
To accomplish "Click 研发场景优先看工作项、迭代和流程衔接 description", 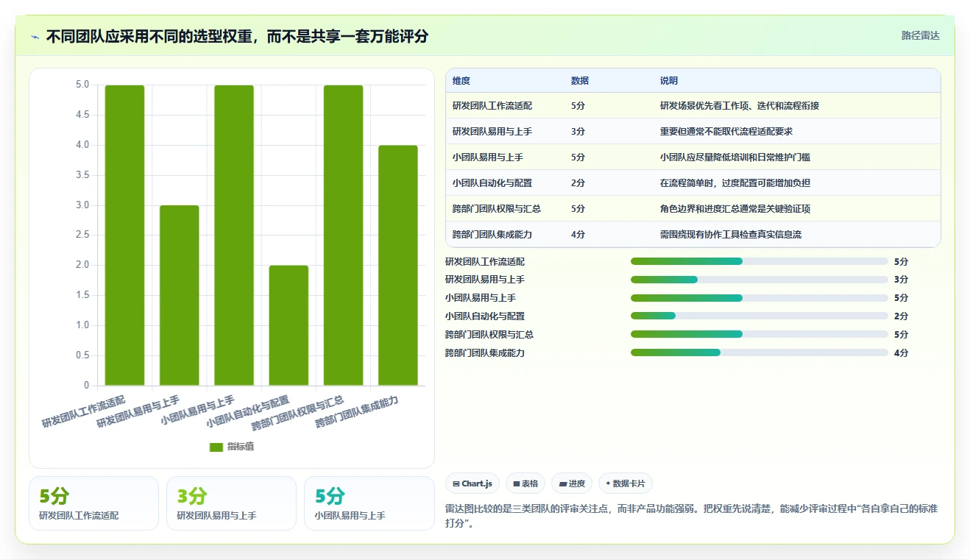I will click(740, 106).
